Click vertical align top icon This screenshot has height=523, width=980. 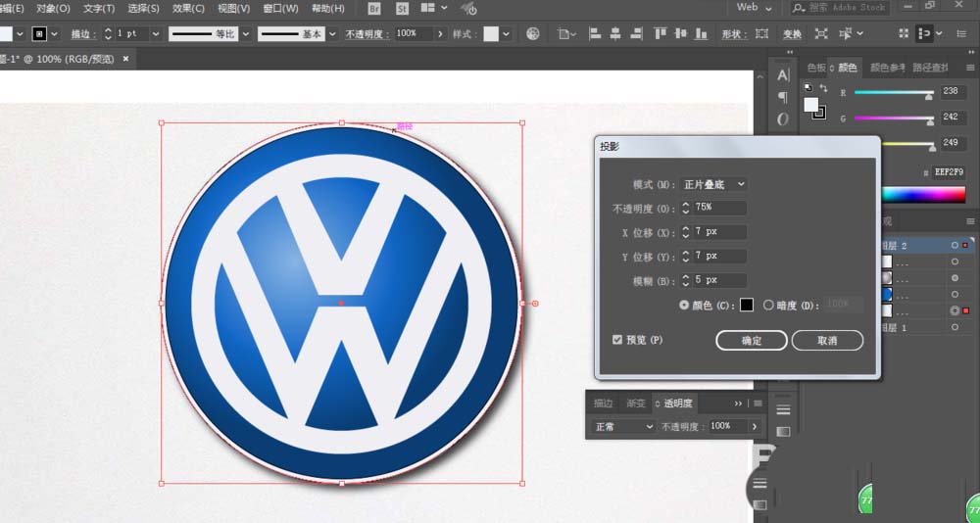[x=660, y=33]
